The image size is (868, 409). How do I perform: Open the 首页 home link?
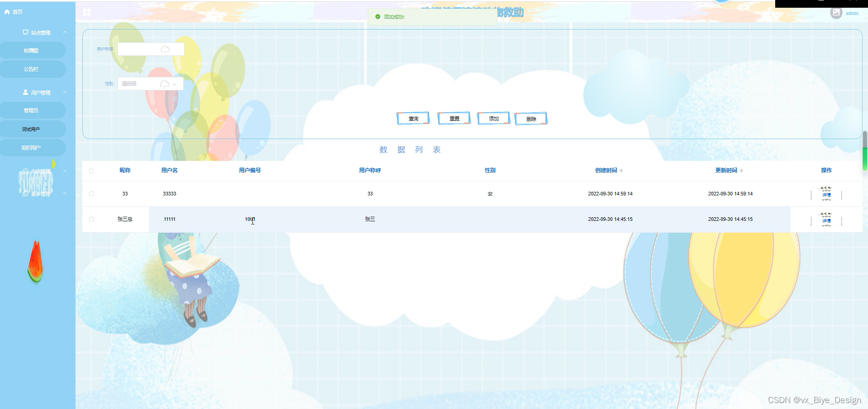(x=14, y=12)
